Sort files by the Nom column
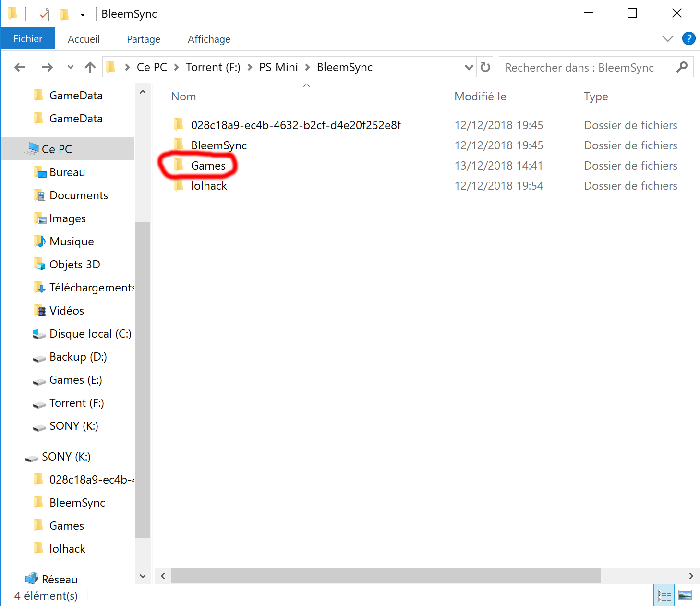700x606 pixels. [183, 97]
